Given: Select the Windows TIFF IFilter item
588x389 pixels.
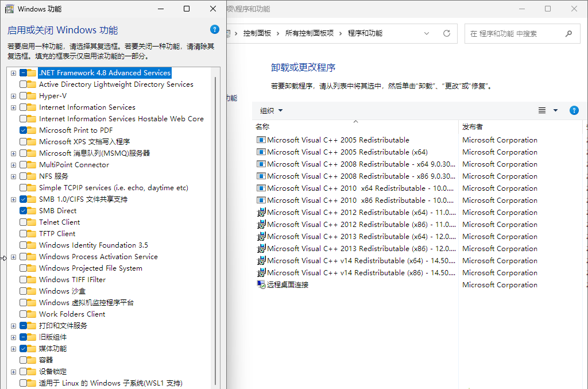Looking at the screenshot, I should 72,280.
